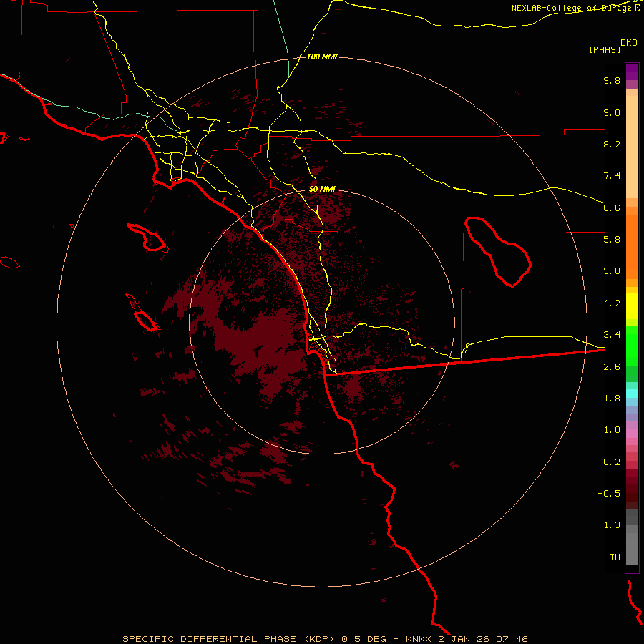Screen dimensions: 644x644
Task: Click the 7.4 legend value
Action: click(x=612, y=176)
